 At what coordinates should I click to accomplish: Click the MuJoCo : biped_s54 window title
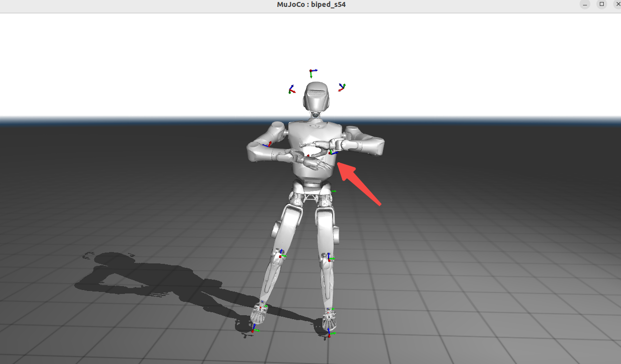point(311,5)
